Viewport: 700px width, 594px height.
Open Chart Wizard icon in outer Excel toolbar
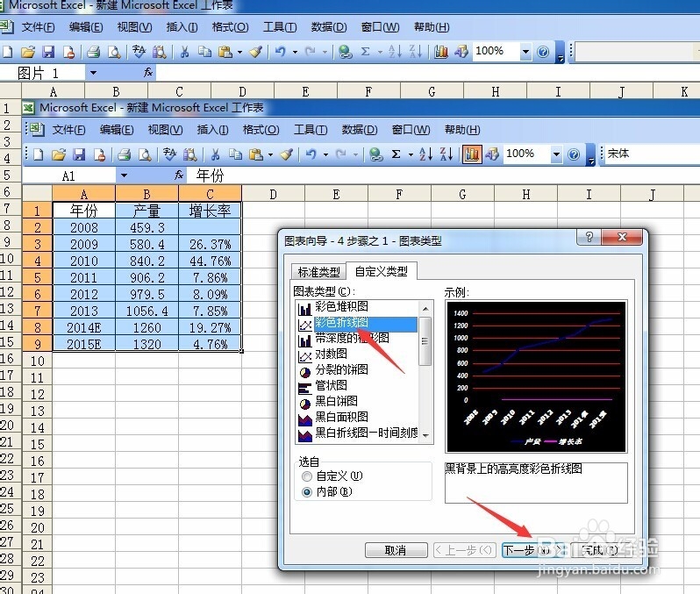[x=441, y=52]
